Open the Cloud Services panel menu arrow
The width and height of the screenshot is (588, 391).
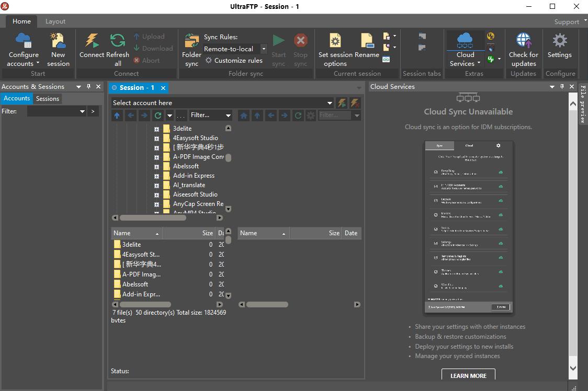pyautogui.click(x=551, y=87)
